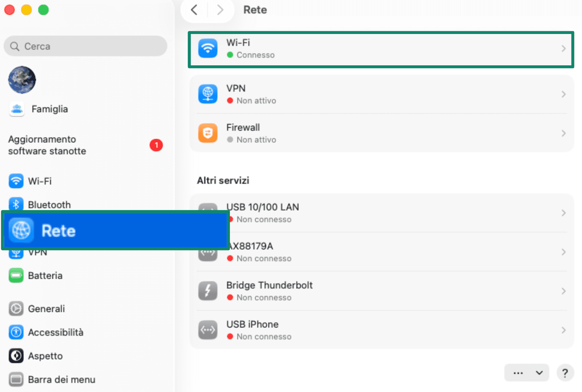Select the Wi-Fi icon in the sidebar
582x392 pixels.
point(16,181)
